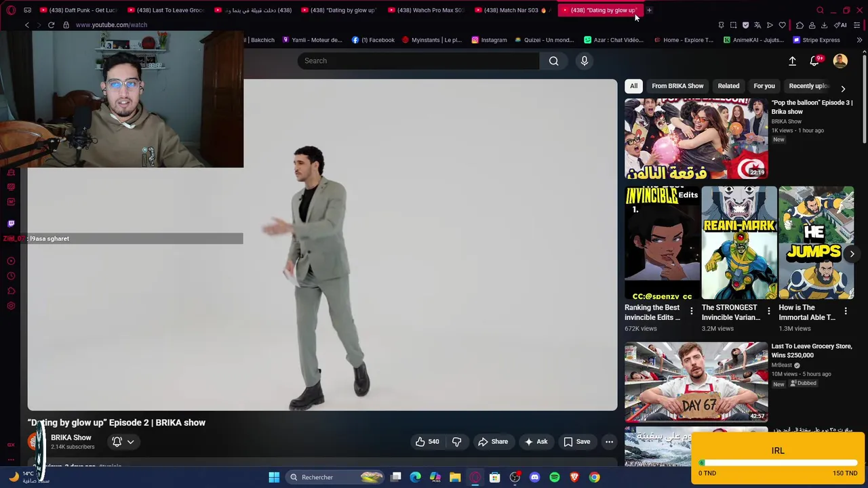This screenshot has height=488, width=868.
Task: Reload the page in Opera
Action: [x=51, y=25]
